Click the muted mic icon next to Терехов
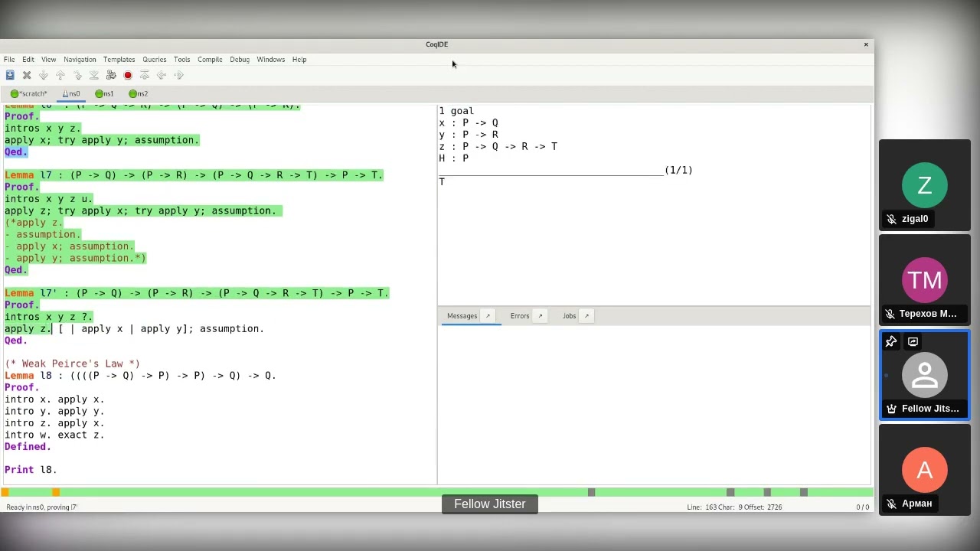Screen dimensions: 980x551 click(890, 314)
